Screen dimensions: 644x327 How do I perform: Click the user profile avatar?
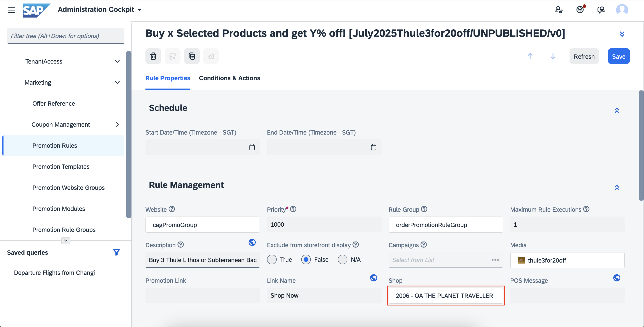[622, 10]
